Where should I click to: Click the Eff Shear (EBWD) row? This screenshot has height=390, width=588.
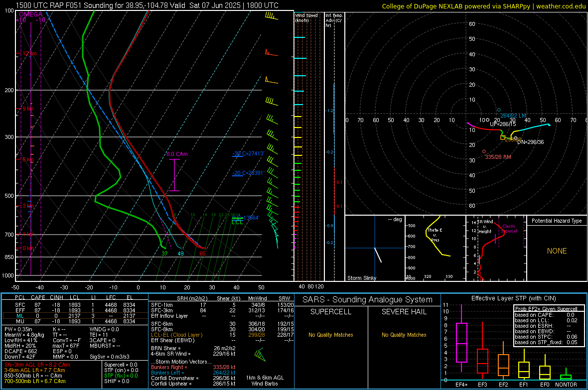pos(222,340)
